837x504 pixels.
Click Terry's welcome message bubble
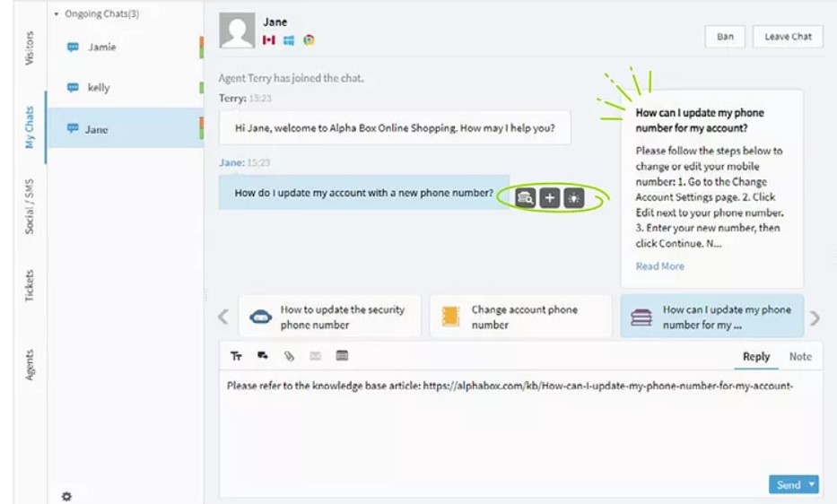(395, 128)
